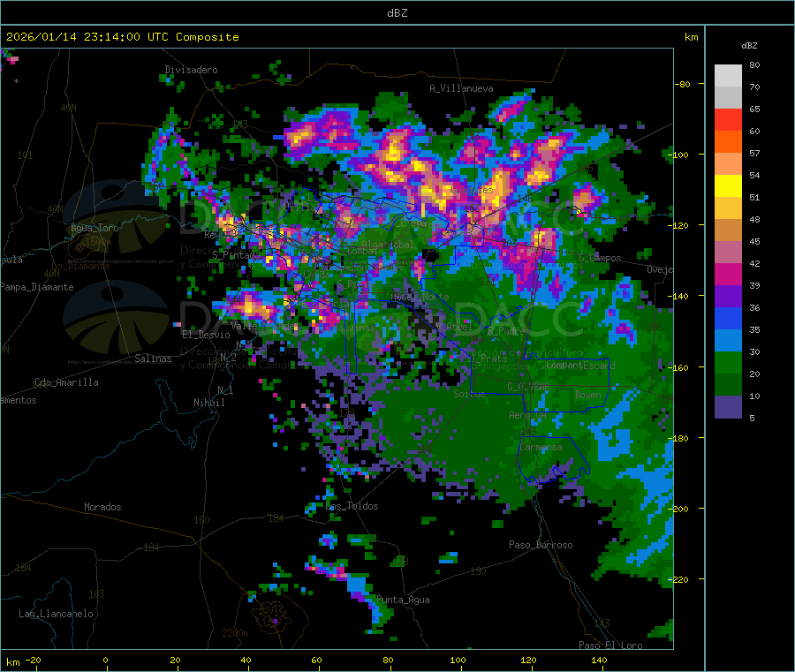
Task: Click the "R_Padre" map label
Action: [506, 331]
